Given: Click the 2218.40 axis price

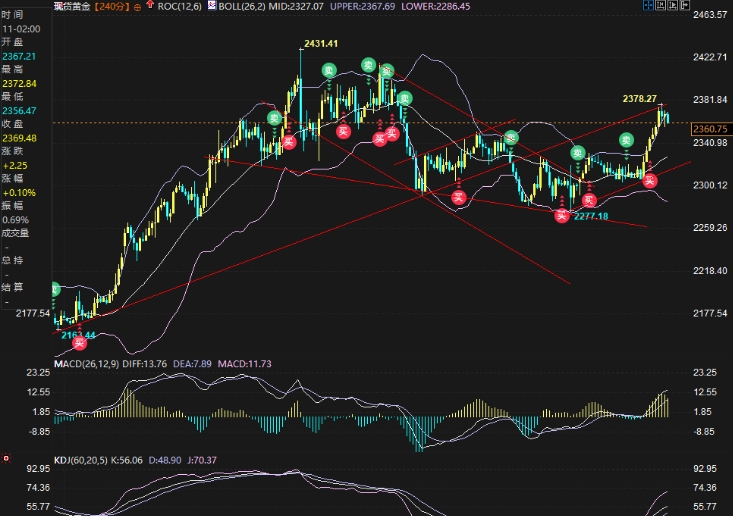Looking at the screenshot, I should point(710,271).
